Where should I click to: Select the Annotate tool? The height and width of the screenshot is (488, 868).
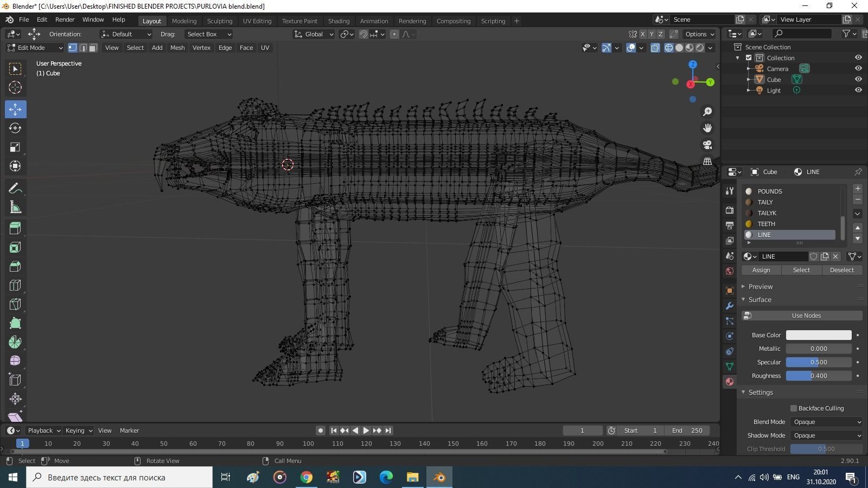15,188
